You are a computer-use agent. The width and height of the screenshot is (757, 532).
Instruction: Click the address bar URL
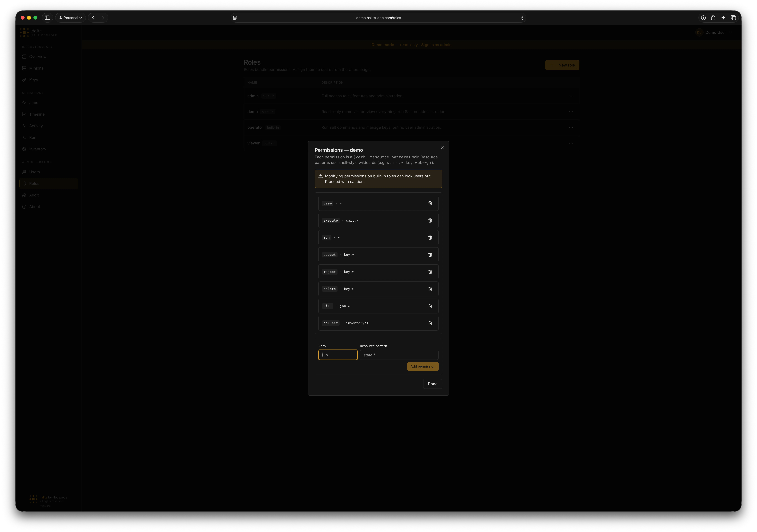coord(378,18)
